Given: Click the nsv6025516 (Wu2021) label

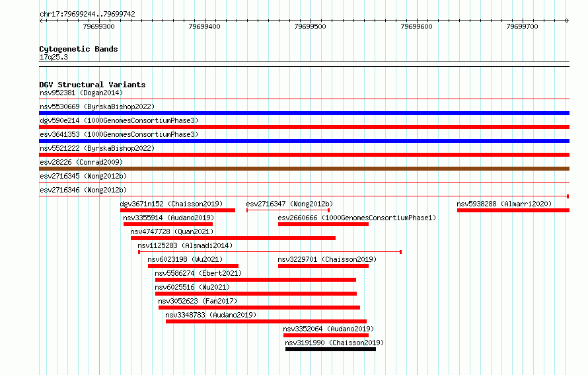Looking at the screenshot, I should tap(192, 287).
